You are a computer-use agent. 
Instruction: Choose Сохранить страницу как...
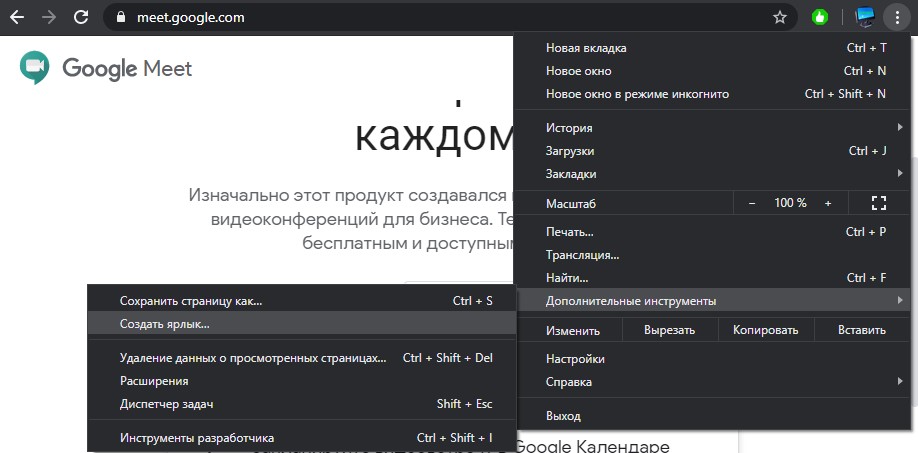click(x=302, y=301)
